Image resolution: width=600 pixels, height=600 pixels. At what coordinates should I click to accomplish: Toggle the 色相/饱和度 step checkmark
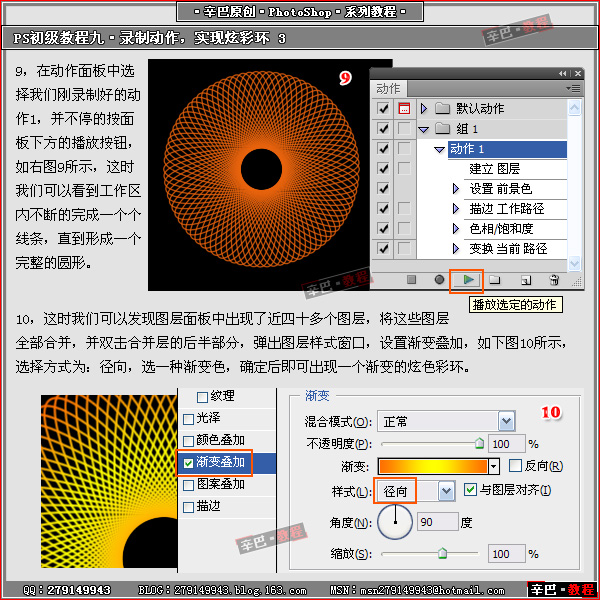pos(383,228)
